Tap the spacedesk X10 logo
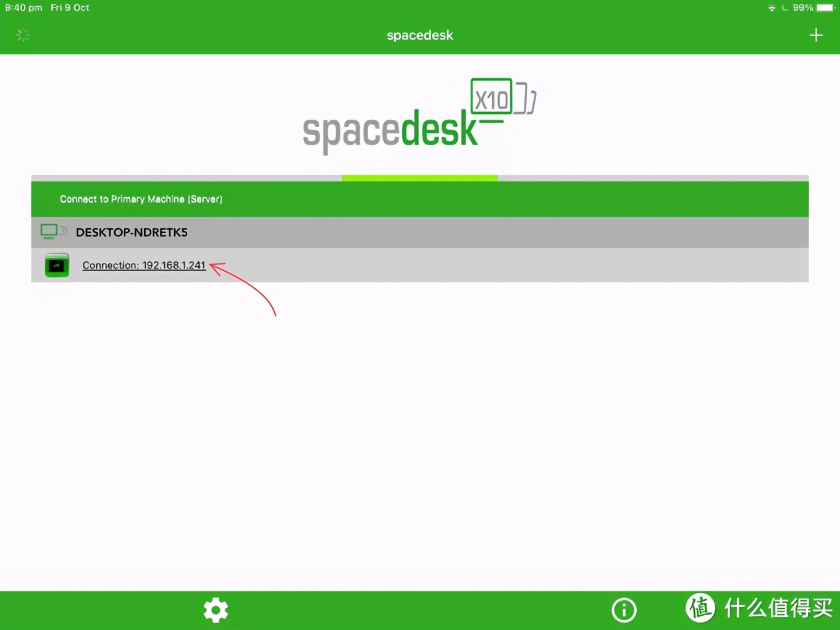The image size is (840, 630). [420, 116]
